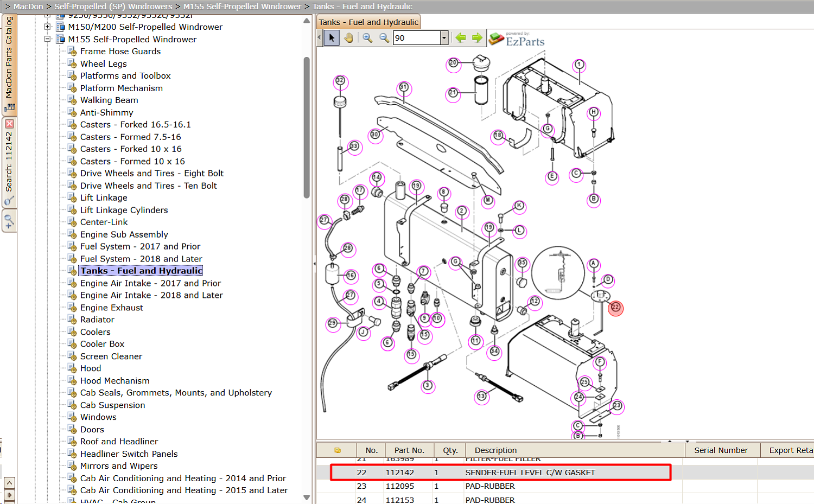Sort parts table by No. column
This screenshot has width=814, height=504.
coord(371,450)
